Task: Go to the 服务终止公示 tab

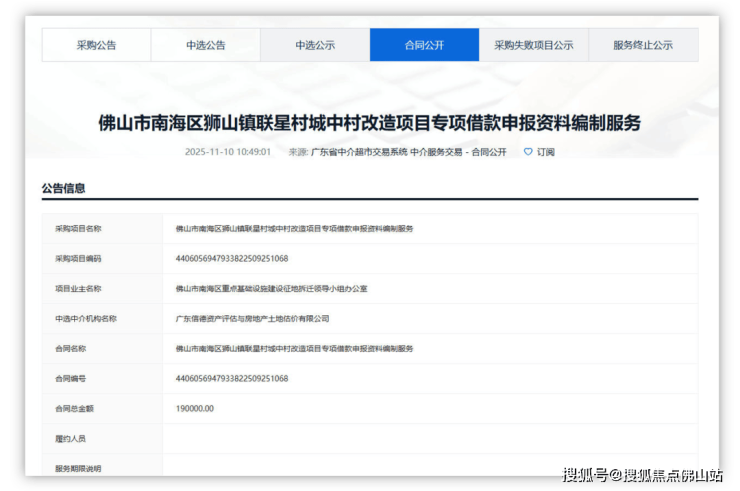Action: pyautogui.click(x=643, y=45)
